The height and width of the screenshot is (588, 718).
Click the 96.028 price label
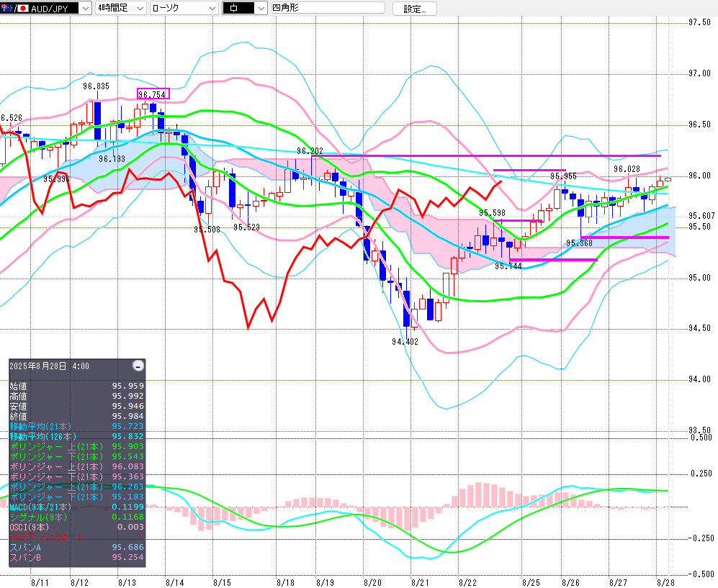pos(627,169)
